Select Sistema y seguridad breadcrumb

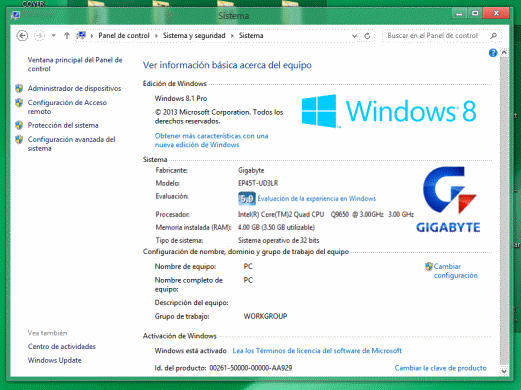[x=194, y=36]
